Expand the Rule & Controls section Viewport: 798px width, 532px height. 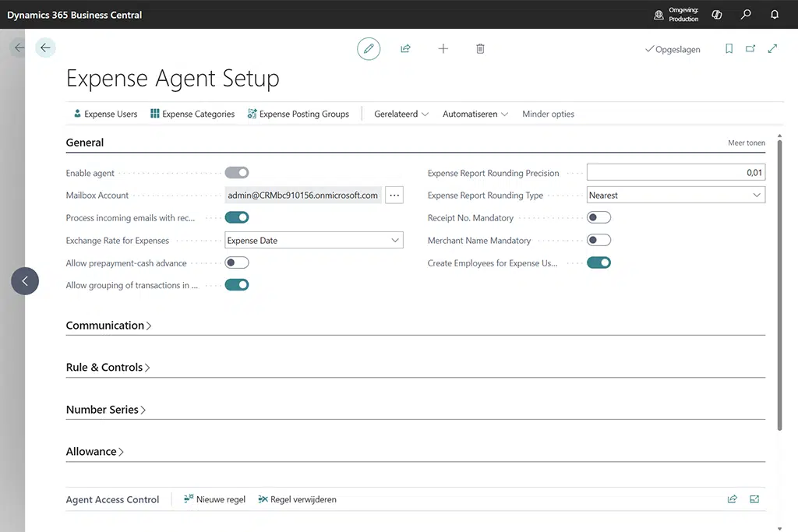coord(108,367)
